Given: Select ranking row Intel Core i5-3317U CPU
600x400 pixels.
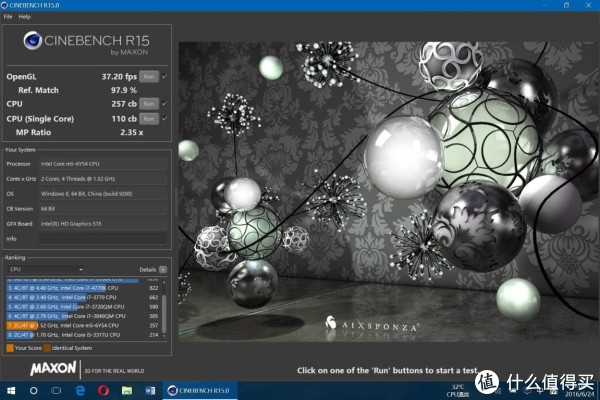Looking at the screenshot, I should (x=83, y=335).
